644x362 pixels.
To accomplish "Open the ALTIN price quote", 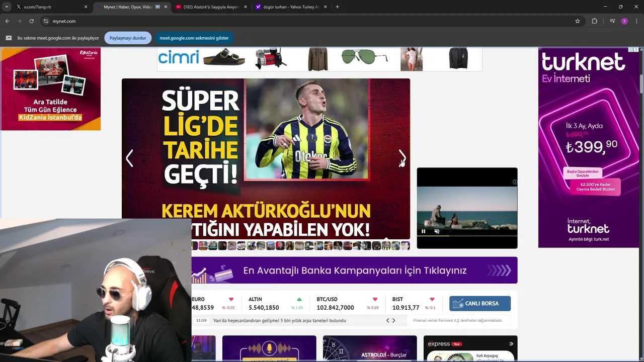I will pos(276,303).
